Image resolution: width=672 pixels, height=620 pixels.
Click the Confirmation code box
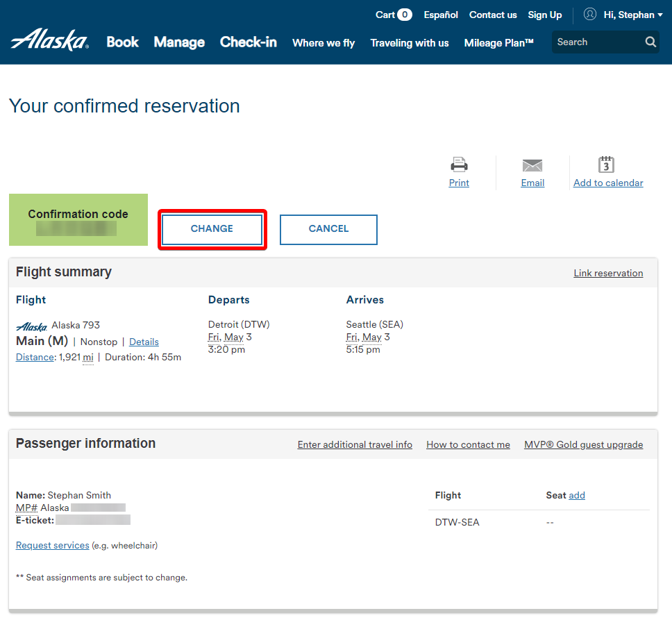[x=78, y=220]
